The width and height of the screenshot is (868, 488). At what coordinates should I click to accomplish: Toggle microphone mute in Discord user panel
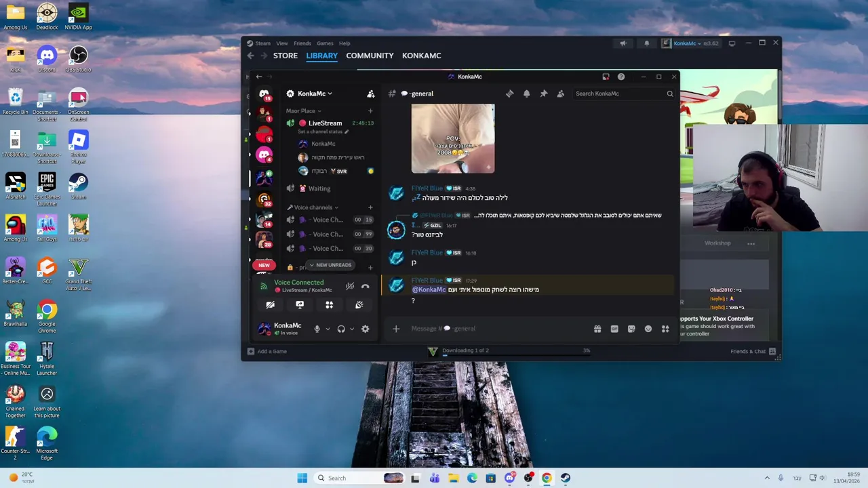point(317,329)
